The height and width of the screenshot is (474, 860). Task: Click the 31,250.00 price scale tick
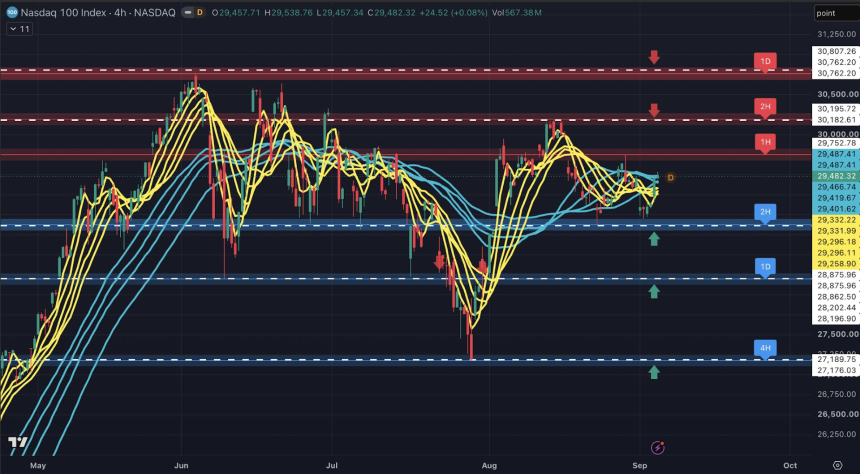837,34
